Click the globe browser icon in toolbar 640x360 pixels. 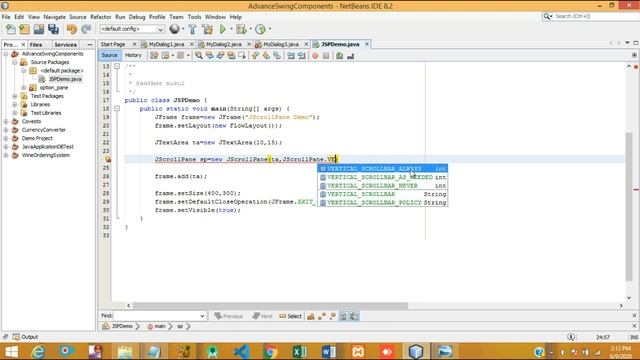coord(174,29)
